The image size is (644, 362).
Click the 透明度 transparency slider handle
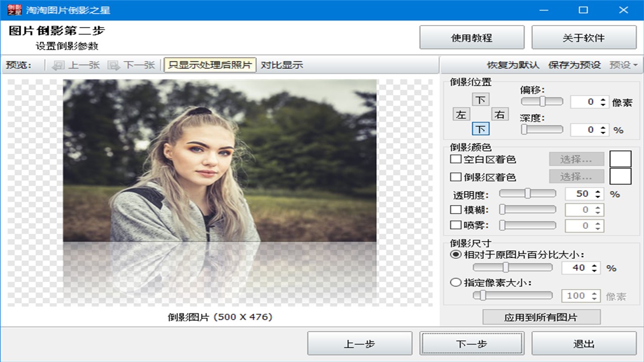pos(528,194)
